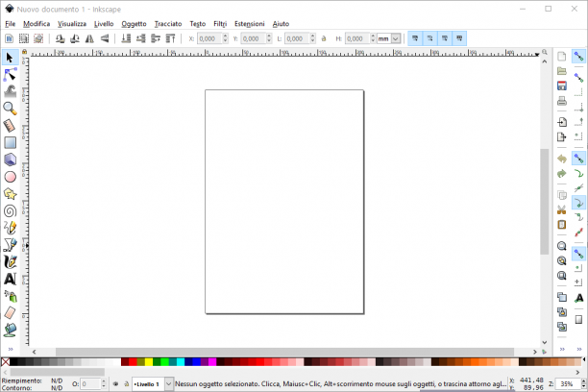Viewport: 588px width, 392px height.
Task: Open the Filtri menu
Action: [220, 24]
